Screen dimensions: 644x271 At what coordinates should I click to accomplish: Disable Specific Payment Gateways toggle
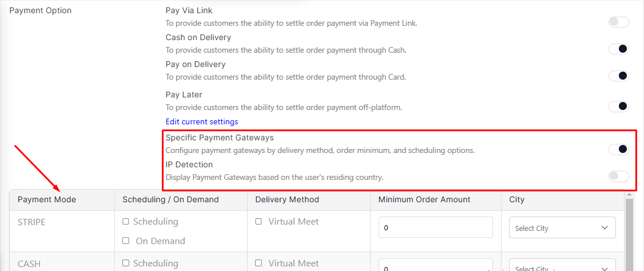(618, 150)
